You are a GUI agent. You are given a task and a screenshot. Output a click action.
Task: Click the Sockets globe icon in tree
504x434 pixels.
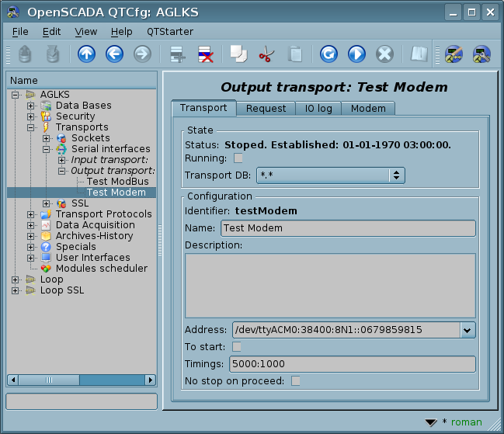pos(61,138)
